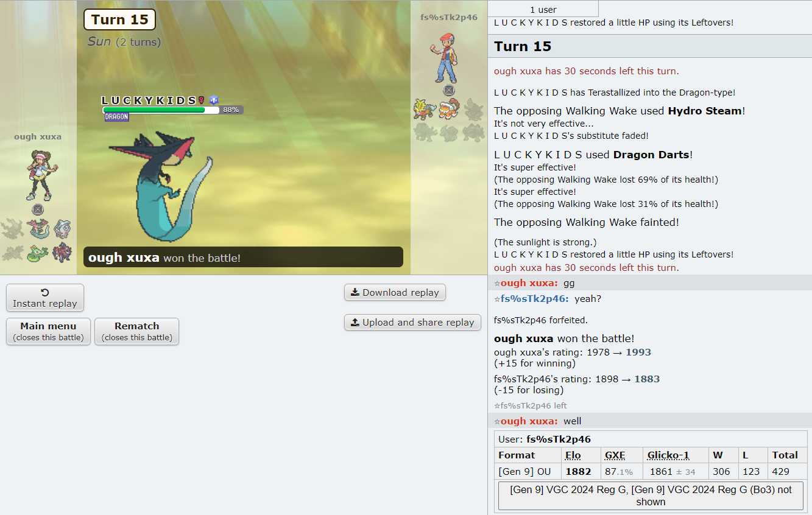Click the Tera Dragon crystal icon beside nickname
This screenshot has height=515, width=812.
[213, 100]
